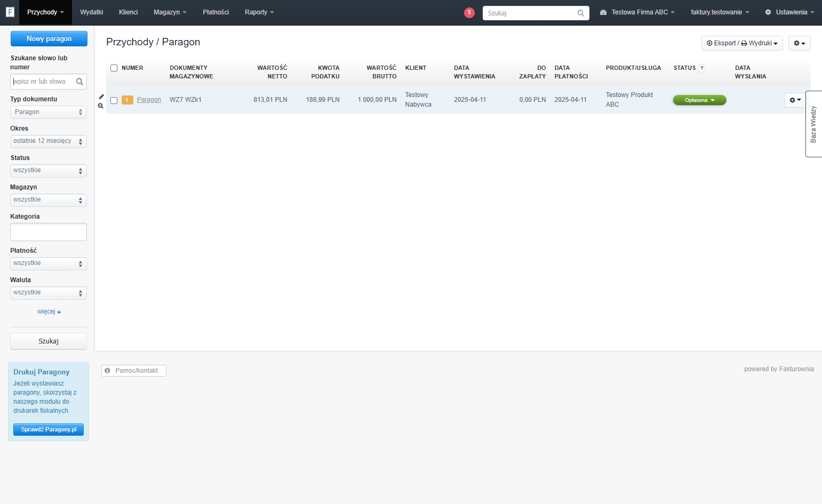The height and width of the screenshot is (504, 822).
Task: Click the Kategoria input field
Action: click(x=49, y=232)
